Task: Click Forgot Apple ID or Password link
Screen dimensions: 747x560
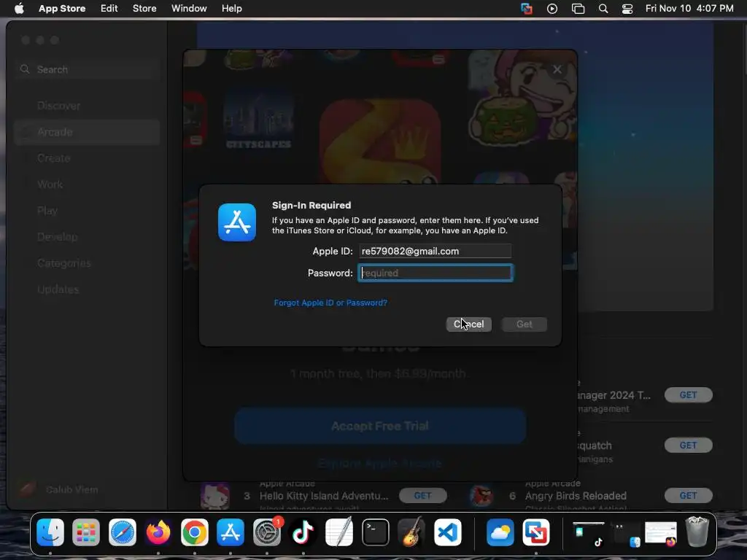Action: pyautogui.click(x=330, y=303)
